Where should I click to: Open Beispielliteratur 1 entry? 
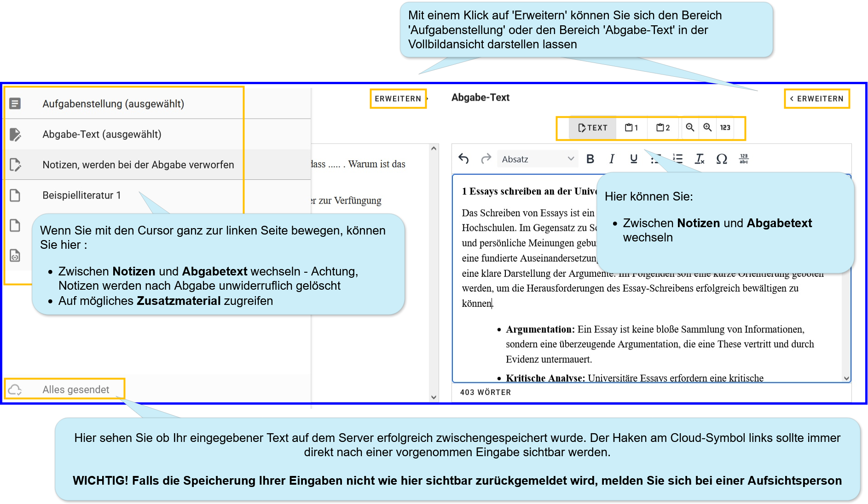coord(158,195)
